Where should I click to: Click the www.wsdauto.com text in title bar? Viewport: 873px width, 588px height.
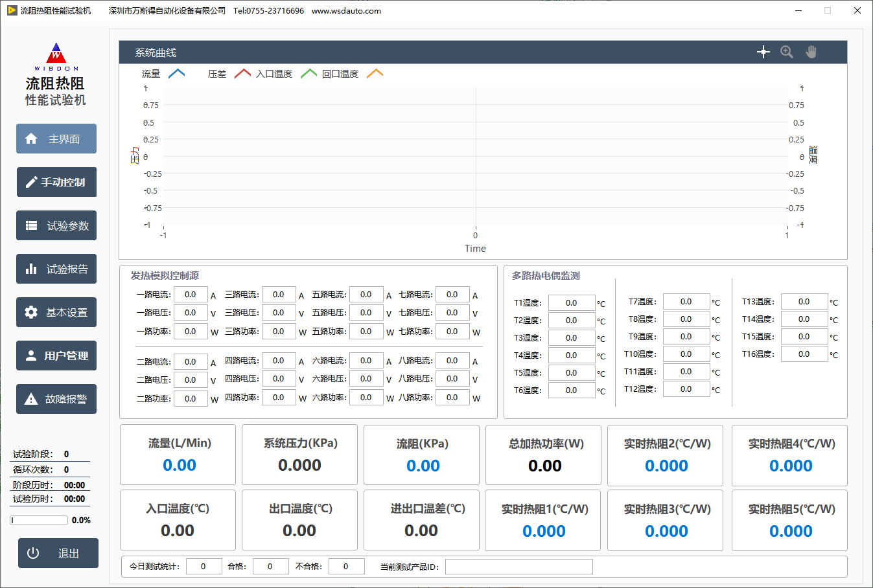(346, 10)
